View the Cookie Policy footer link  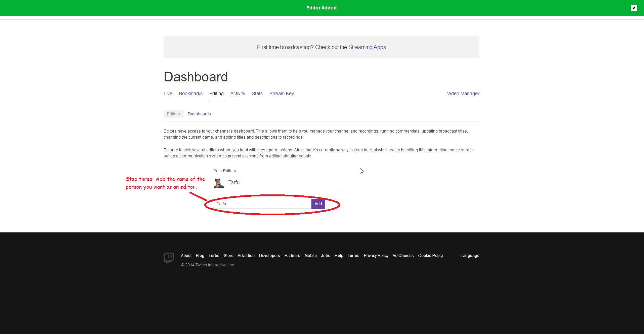tap(430, 256)
